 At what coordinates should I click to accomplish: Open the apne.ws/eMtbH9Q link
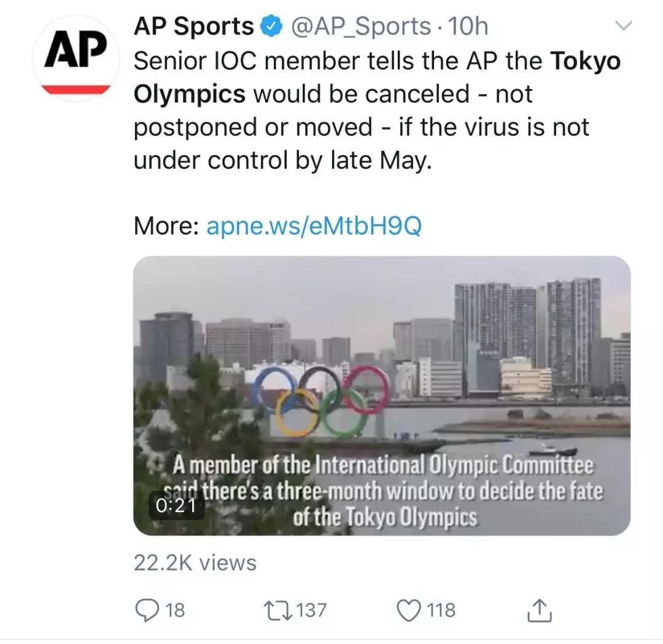coord(314,227)
